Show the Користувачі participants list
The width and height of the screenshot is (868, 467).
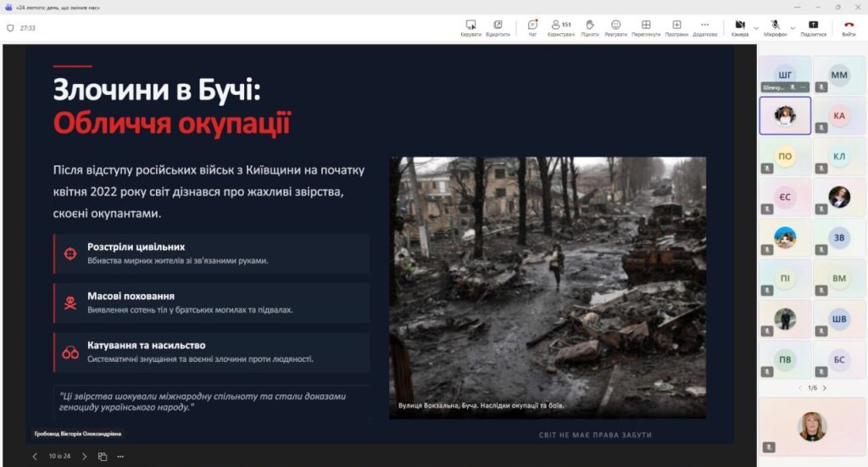(x=560, y=28)
